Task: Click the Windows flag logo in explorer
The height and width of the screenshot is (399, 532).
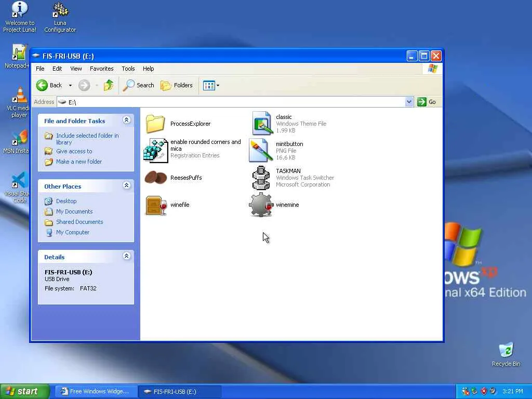Action: click(433, 69)
